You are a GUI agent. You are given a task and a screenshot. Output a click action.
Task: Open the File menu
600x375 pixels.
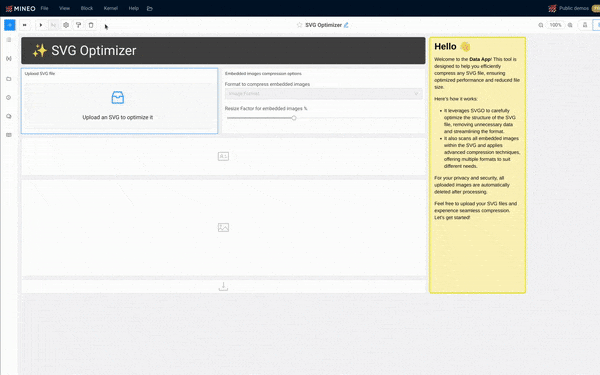pos(44,8)
